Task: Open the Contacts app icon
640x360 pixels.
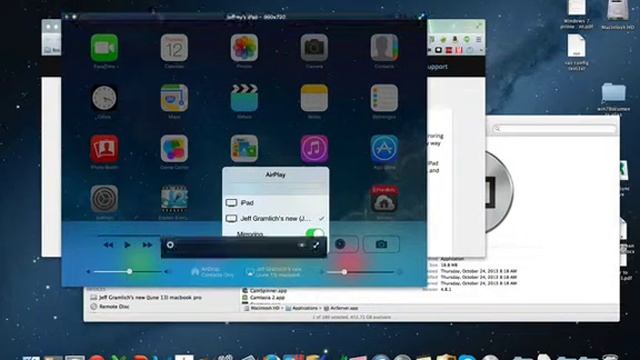Action: pyautogui.click(x=384, y=48)
